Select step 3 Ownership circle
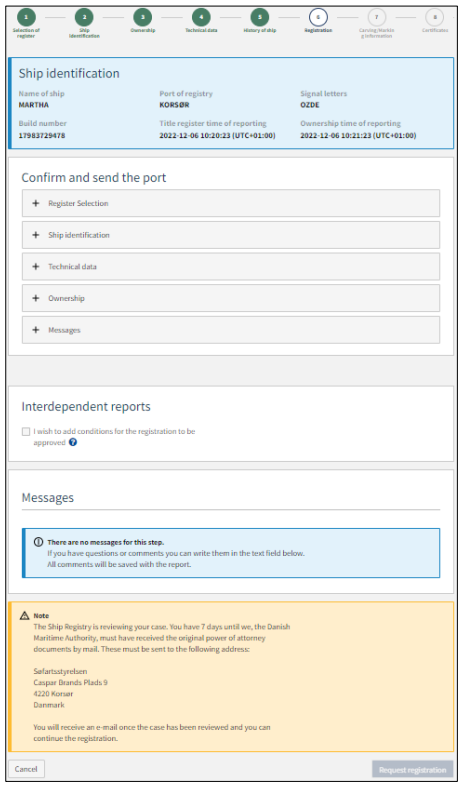The height and width of the screenshot is (791, 466). pyautogui.click(x=143, y=17)
